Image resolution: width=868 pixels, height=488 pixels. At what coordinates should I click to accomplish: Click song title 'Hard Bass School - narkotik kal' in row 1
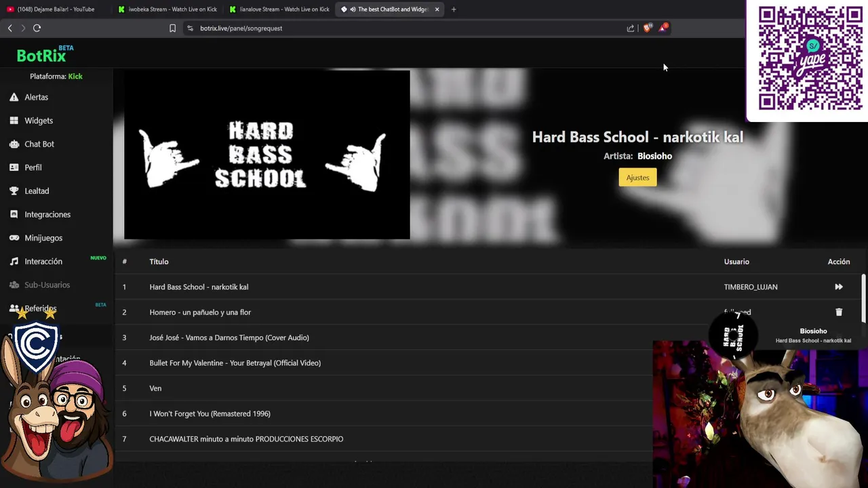click(x=199, y=287)
